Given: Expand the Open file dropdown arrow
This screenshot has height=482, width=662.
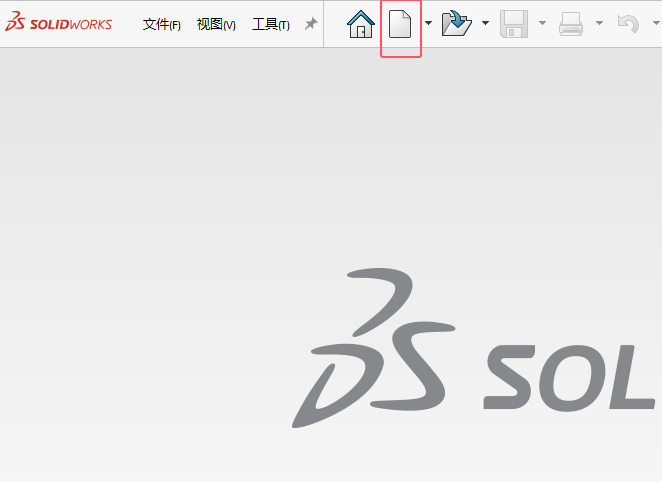Looking at the screenshot, I should coord(485,23).
